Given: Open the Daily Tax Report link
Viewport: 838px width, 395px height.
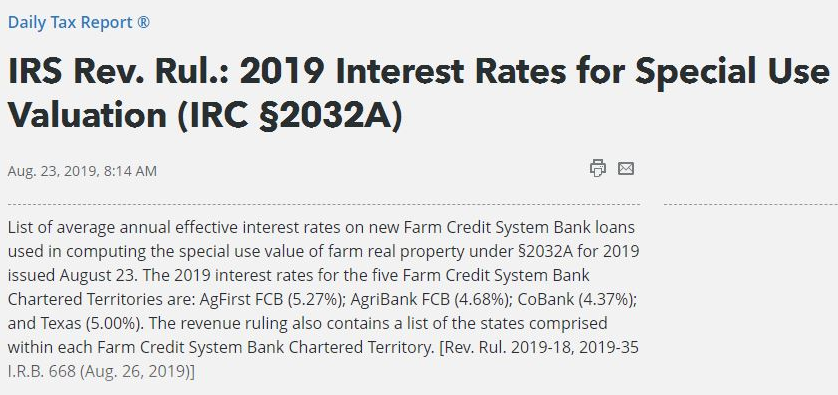Looking at the screenshot, I should 79,22.
